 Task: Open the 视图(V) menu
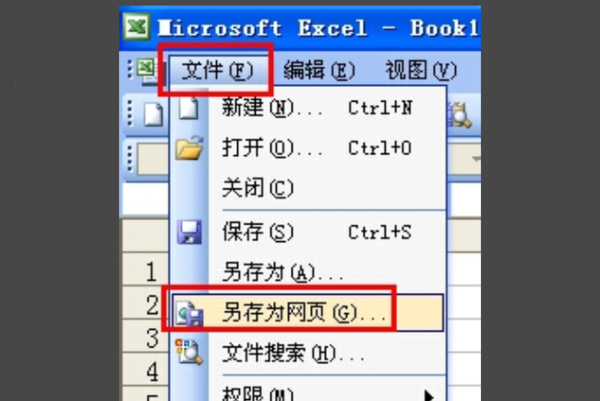point(421,70)
